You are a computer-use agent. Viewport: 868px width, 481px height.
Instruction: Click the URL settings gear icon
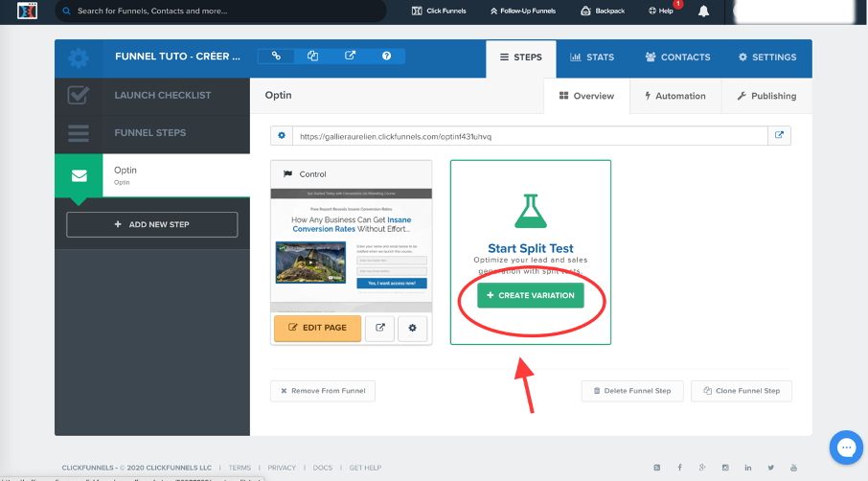(282, 136)
